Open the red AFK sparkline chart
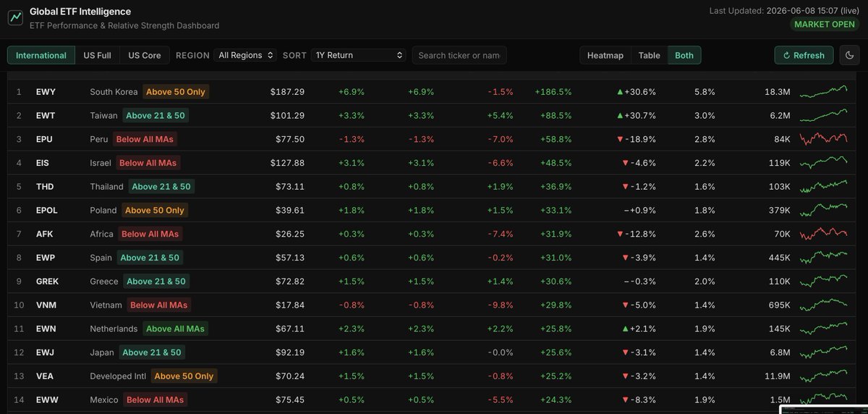The height and width of the screenshot is (414, 868). [x=824, y=234]
